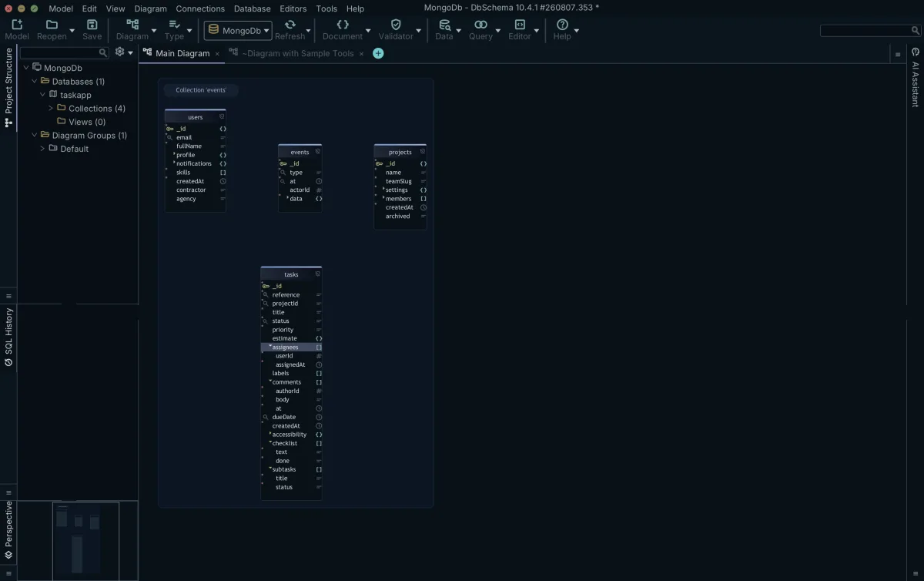The width and height of the screenshot is (924, 581).
Task: Open the Connections menu
Action: point(200,8)
